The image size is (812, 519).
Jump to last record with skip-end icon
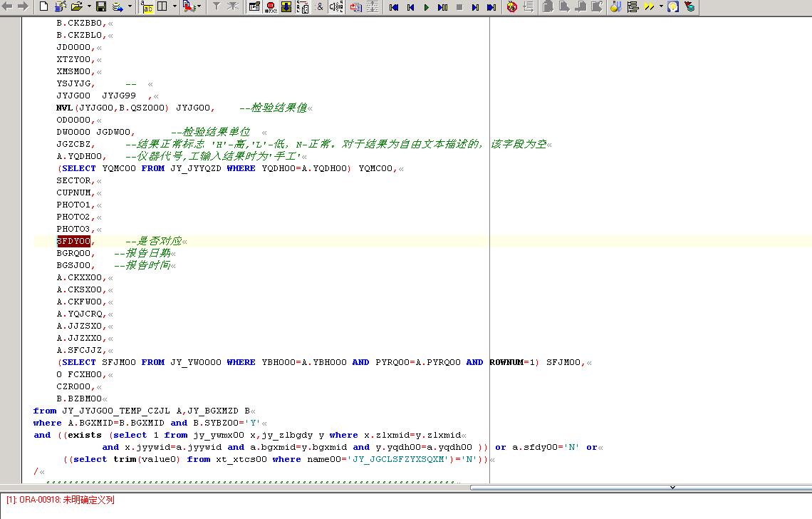point(491,7)
